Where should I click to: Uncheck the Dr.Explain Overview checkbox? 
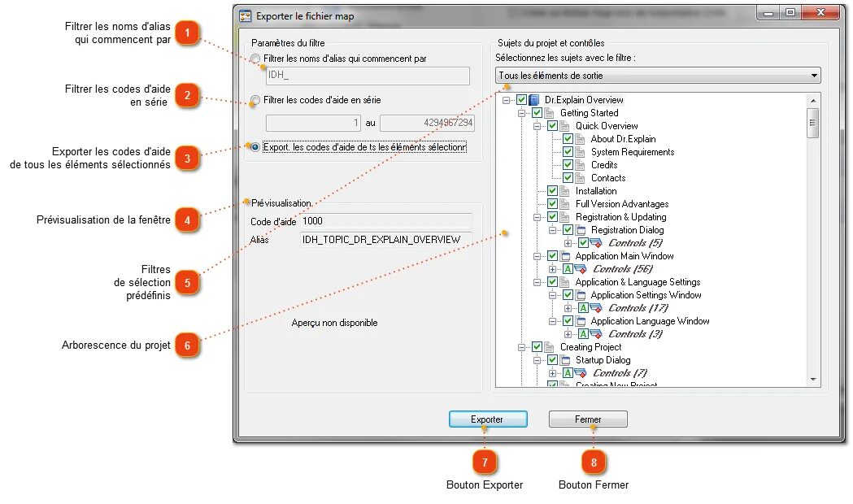point(522,100)
